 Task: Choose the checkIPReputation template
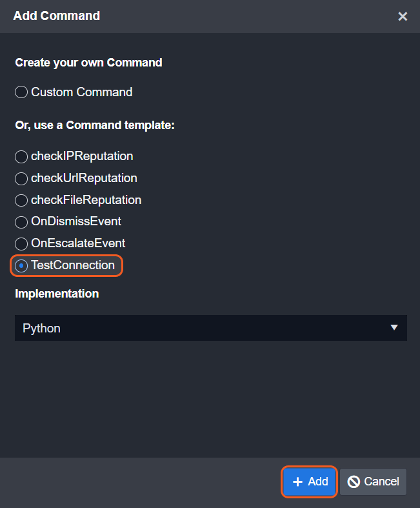21,157
